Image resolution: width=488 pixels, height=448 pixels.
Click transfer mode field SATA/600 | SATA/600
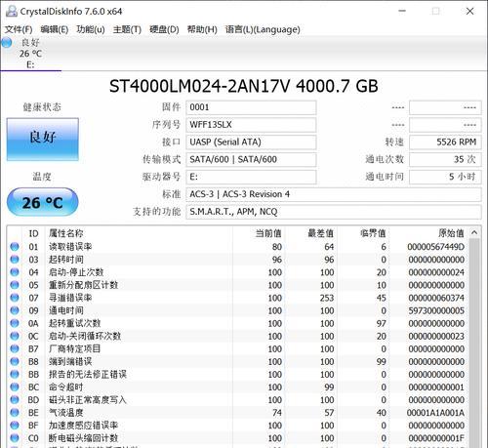pyautogui.click(x=251, y=159)
